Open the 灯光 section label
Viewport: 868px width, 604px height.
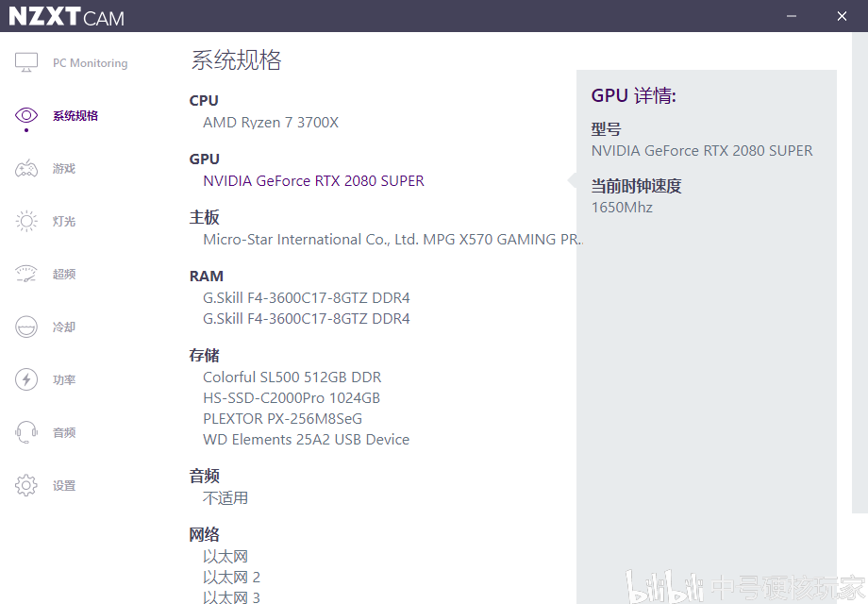point(64,222)
